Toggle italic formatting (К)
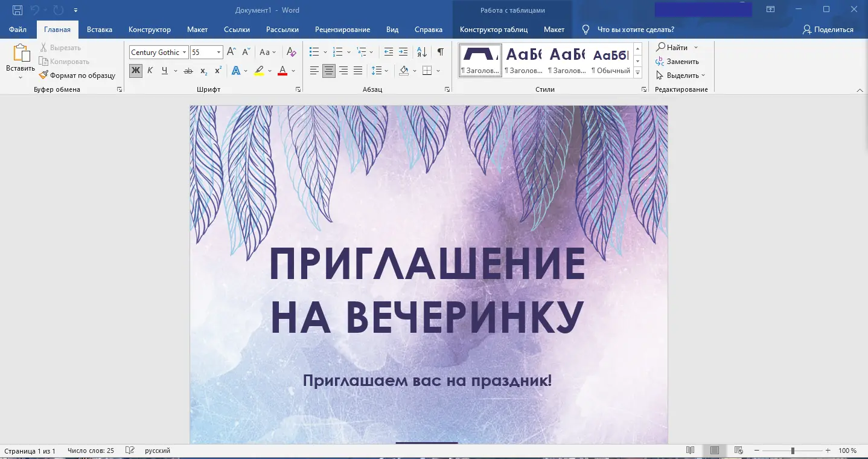This screenshot has width=868, height=459. coord(150,71)
